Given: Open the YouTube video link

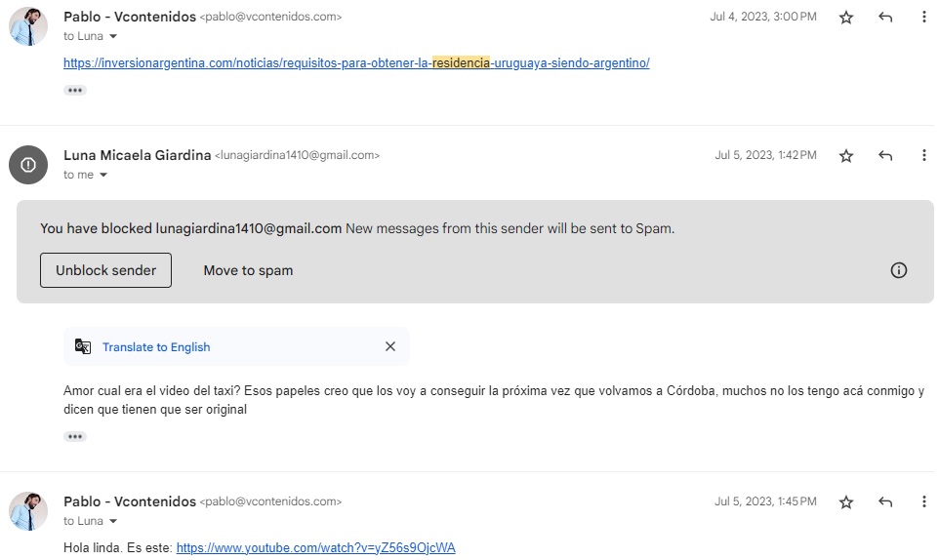Looking at the screenshot, I should 315,547.
